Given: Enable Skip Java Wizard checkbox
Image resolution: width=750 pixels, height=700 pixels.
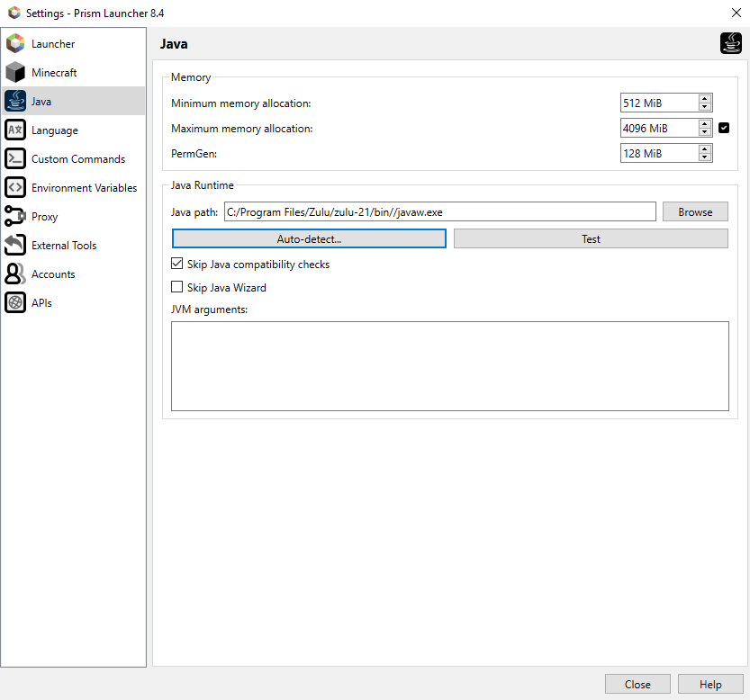Looking at the screenshot, I should point(177,287).
